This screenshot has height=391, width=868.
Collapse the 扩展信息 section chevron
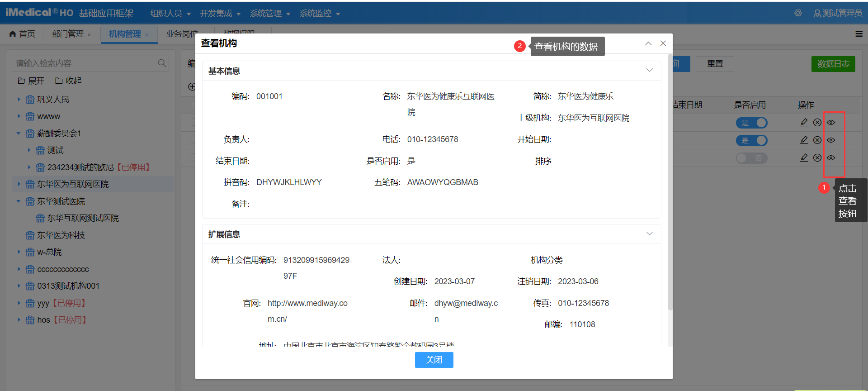coord(650,234)
